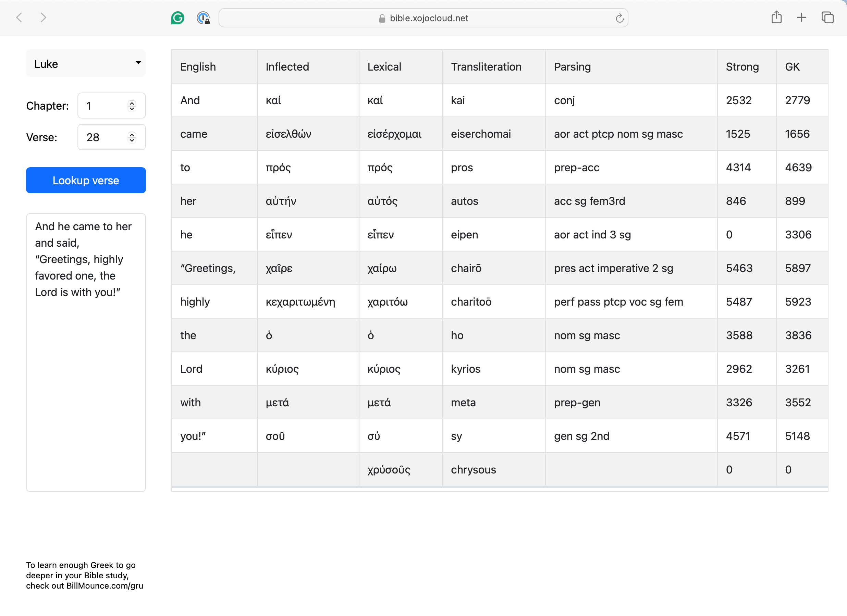Click the Lookup verse button
Viewport: 847px width, 616px height.
[86, 180]
